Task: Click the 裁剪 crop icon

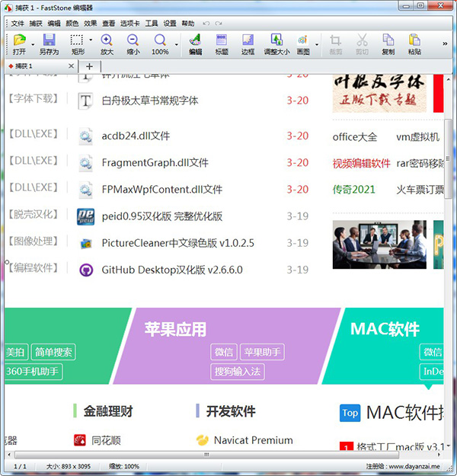Action: (x=336, y=44)
